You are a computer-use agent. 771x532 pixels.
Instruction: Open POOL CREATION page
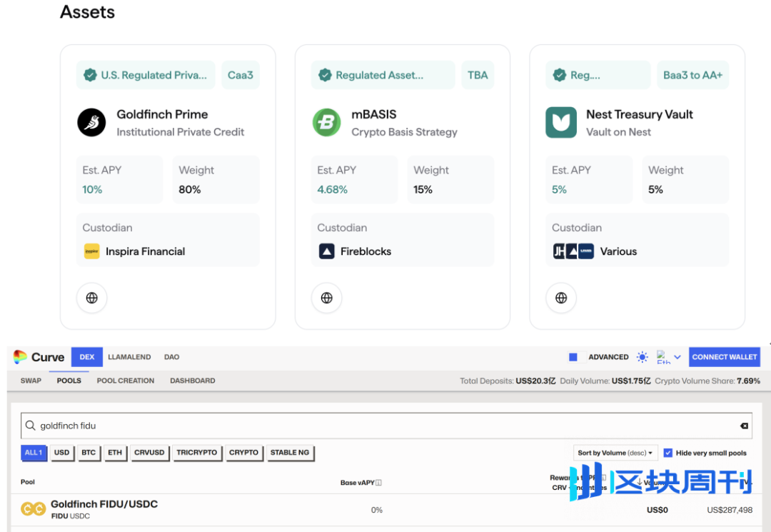click(126, 381)
